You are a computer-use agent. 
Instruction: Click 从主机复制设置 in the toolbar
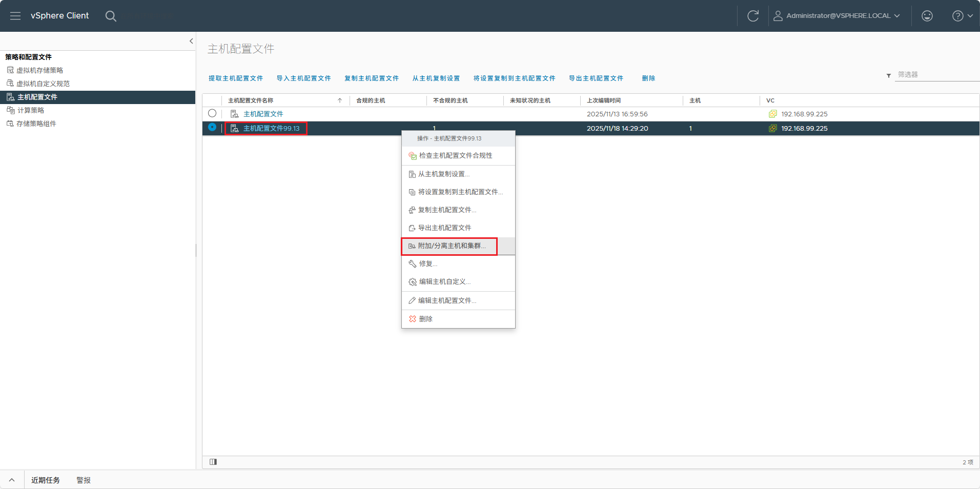[436, 78]
